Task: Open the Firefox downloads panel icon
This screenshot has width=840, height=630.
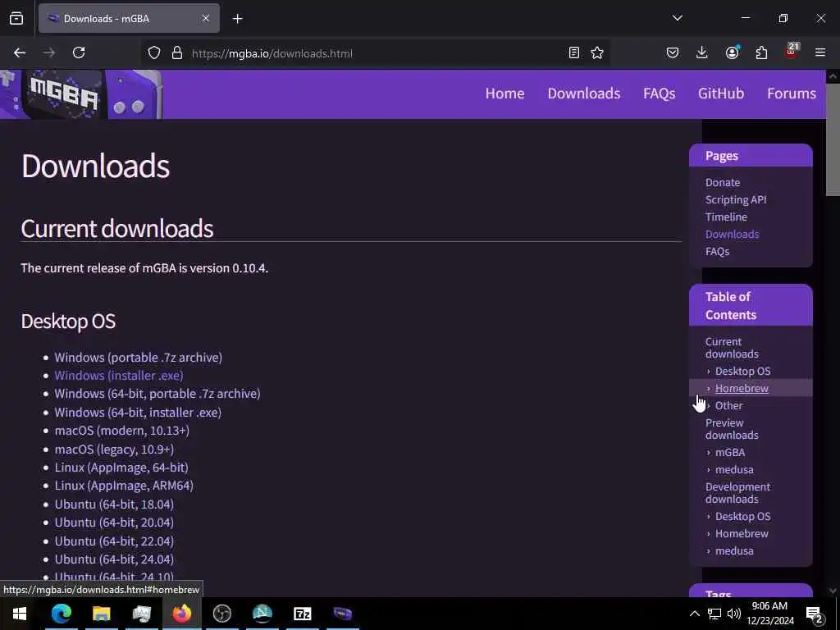Action: tap(702, 52)
